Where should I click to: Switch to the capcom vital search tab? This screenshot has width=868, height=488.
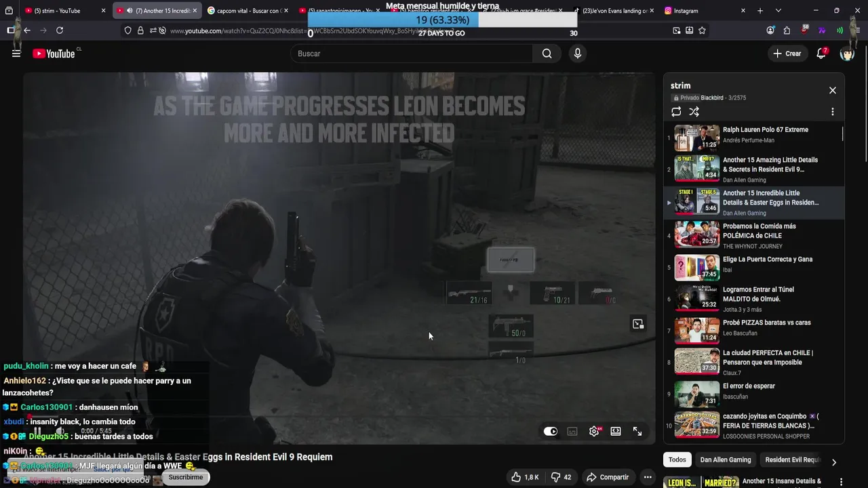click(x=248, y=11)
